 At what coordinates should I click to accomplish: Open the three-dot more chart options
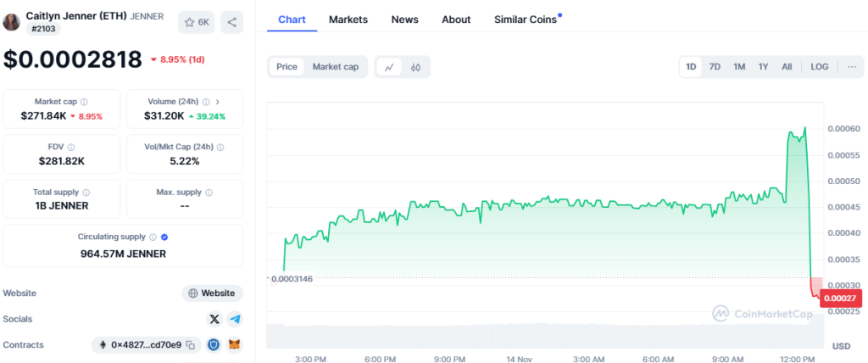852,67
